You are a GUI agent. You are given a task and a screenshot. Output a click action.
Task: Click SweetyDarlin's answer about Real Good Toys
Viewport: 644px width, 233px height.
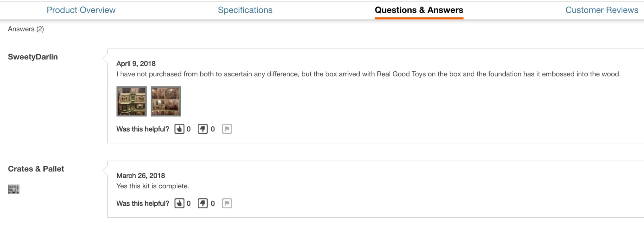[x=368, y=74]
